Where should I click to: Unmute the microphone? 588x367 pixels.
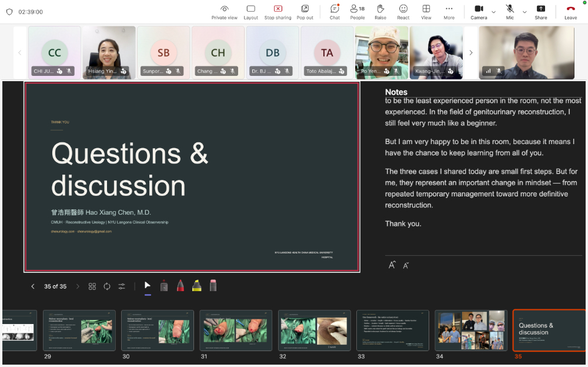[510, 12]
